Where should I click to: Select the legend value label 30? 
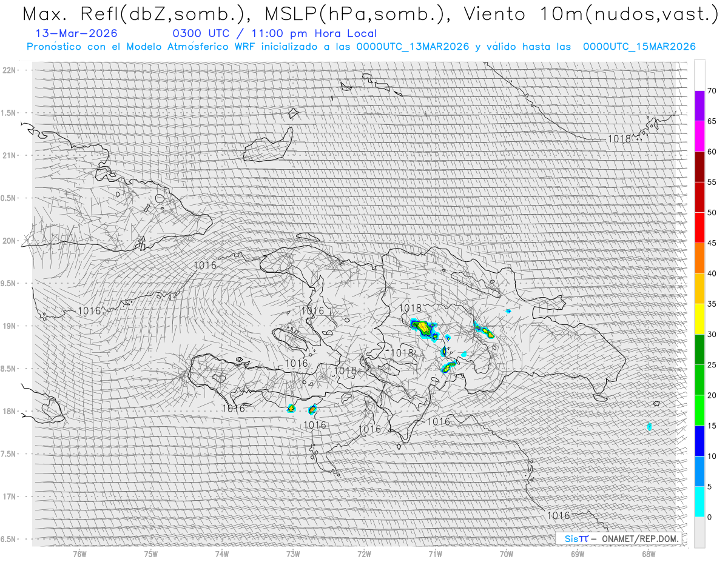tap(712, 334)
